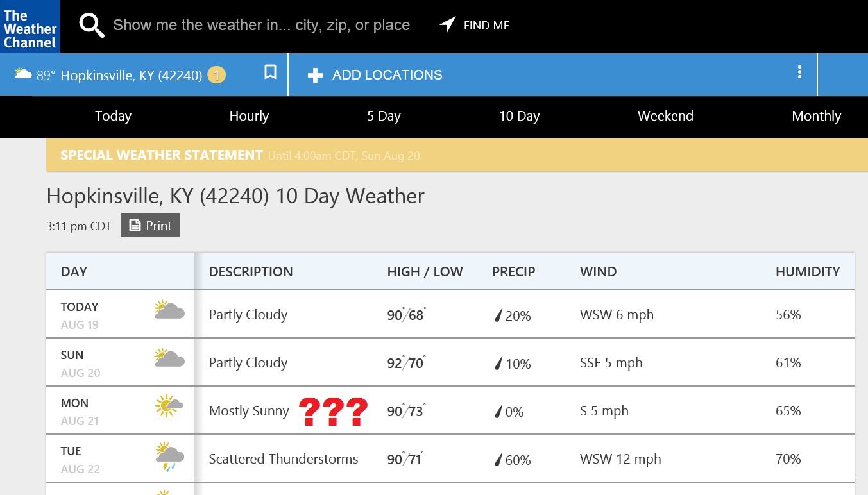The image size is (868, 495).
Task: Open the 5 Day forecast tab
Action: click(x=384, y=116)
